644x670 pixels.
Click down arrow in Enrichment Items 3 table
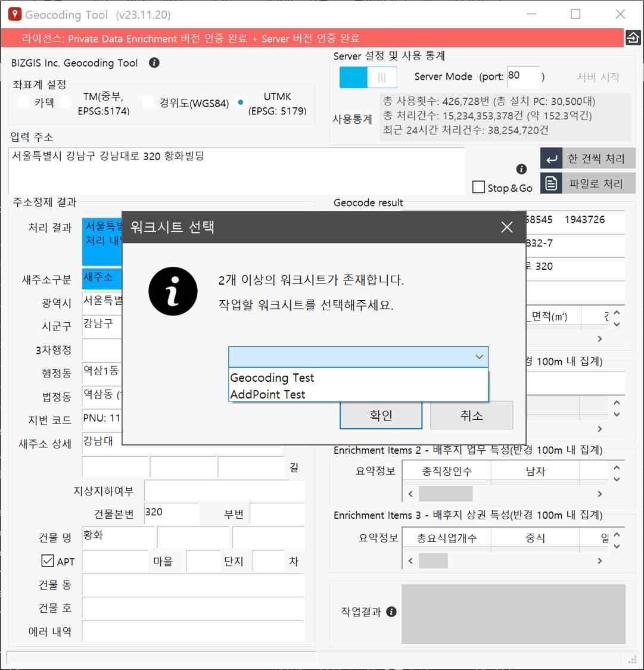[x=617, y=546]
